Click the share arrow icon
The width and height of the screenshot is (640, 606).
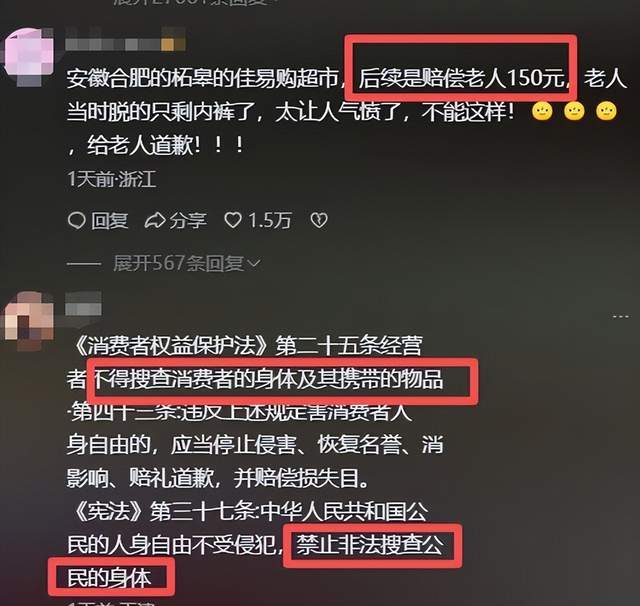[155, 221]
